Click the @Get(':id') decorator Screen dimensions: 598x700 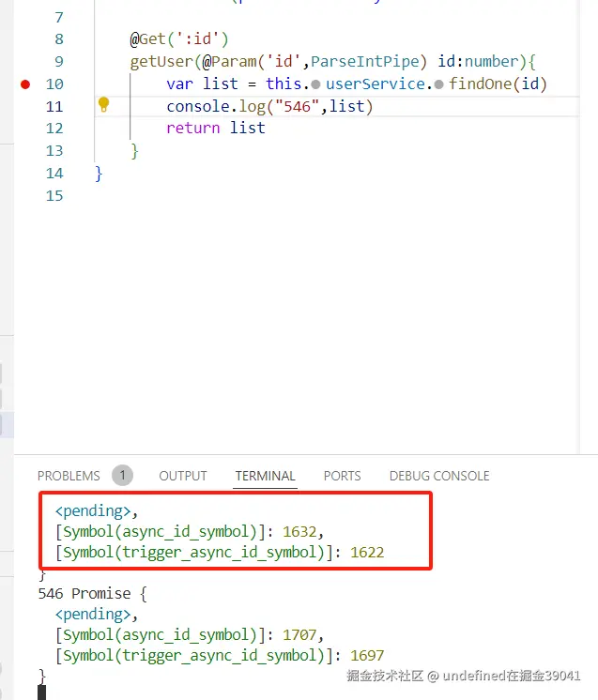click(179, 39)
